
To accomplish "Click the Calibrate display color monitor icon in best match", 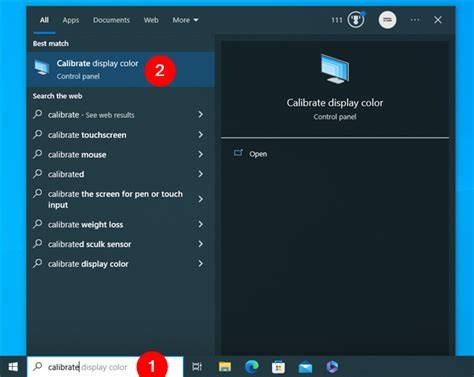I will 42,68.
